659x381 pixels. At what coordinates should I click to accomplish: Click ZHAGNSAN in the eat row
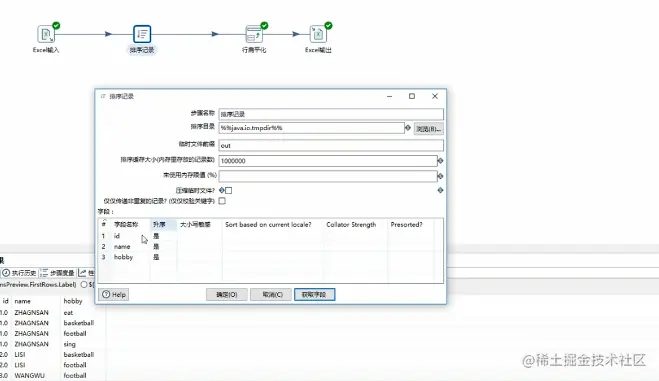coord(32,313)
